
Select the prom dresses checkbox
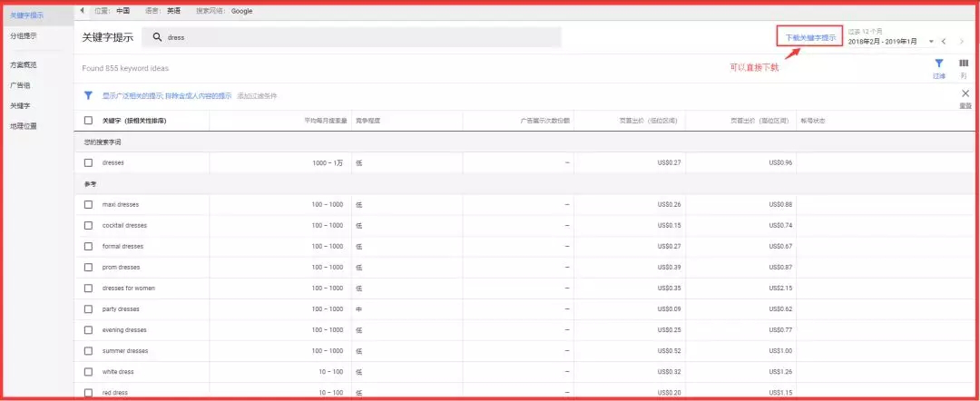[x=88, y=267]
